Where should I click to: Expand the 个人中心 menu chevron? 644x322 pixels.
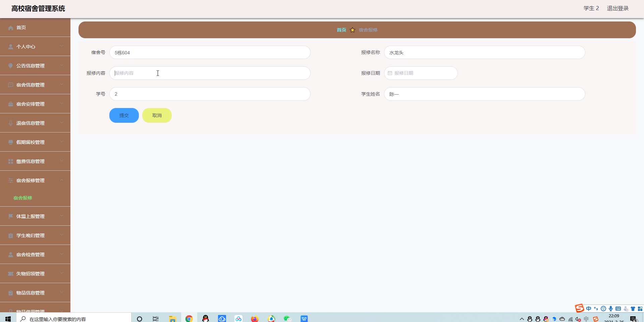62,46
